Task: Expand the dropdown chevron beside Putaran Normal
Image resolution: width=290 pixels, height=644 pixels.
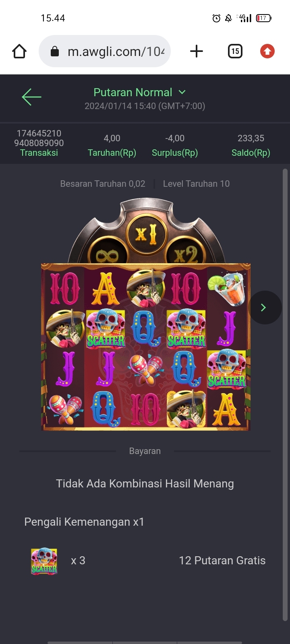Action: click(182, 92)
